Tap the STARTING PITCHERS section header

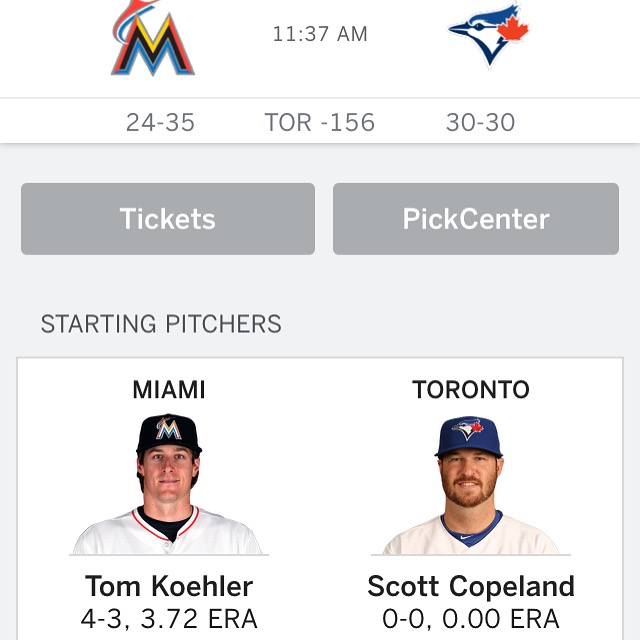(161, 324)
